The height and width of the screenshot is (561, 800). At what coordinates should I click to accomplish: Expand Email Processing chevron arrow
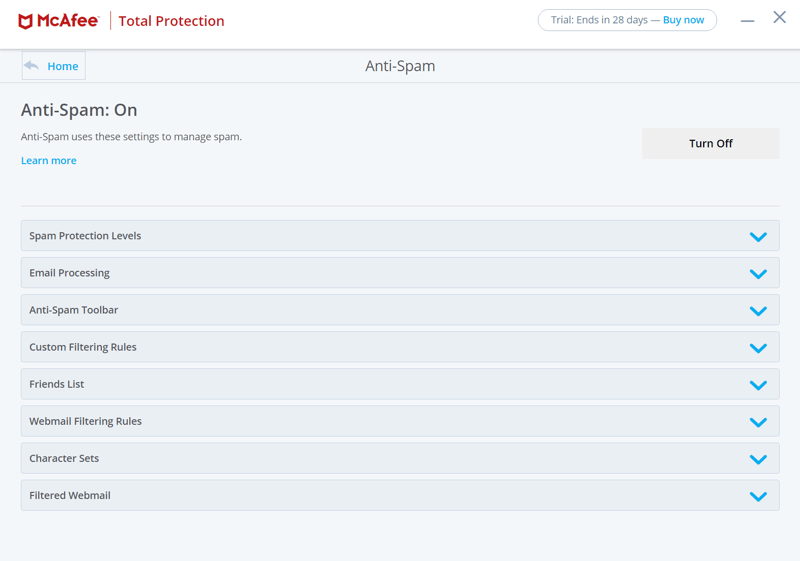click(758, 274)
